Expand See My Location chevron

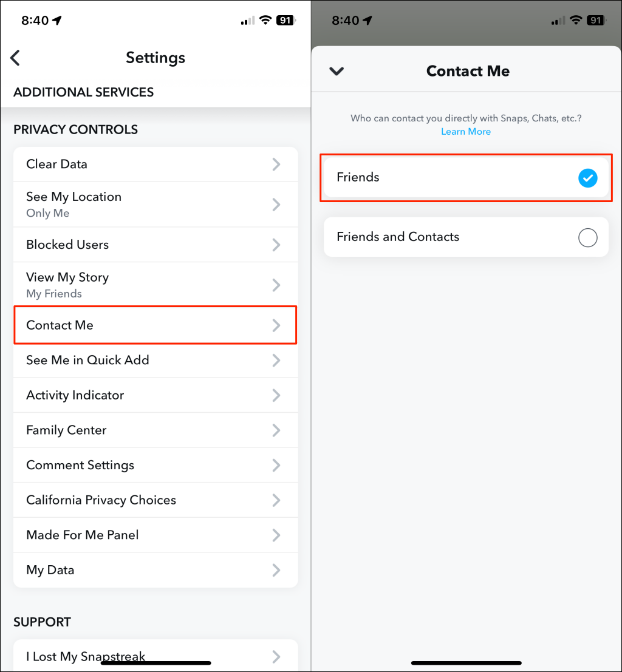coord(276,205)
